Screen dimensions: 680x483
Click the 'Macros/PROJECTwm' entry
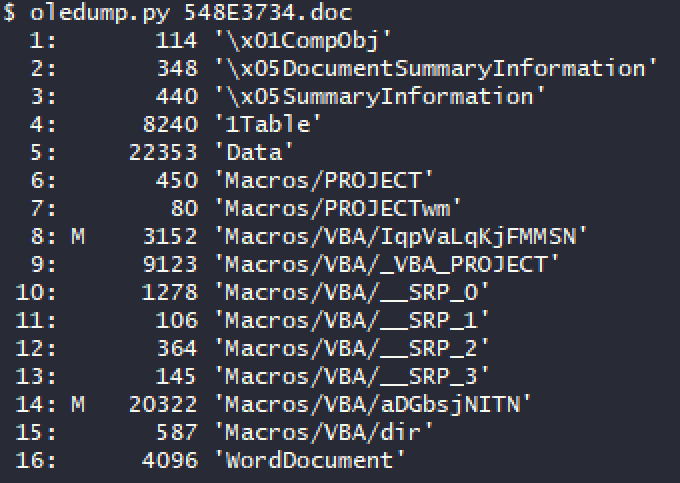point(338,208)
